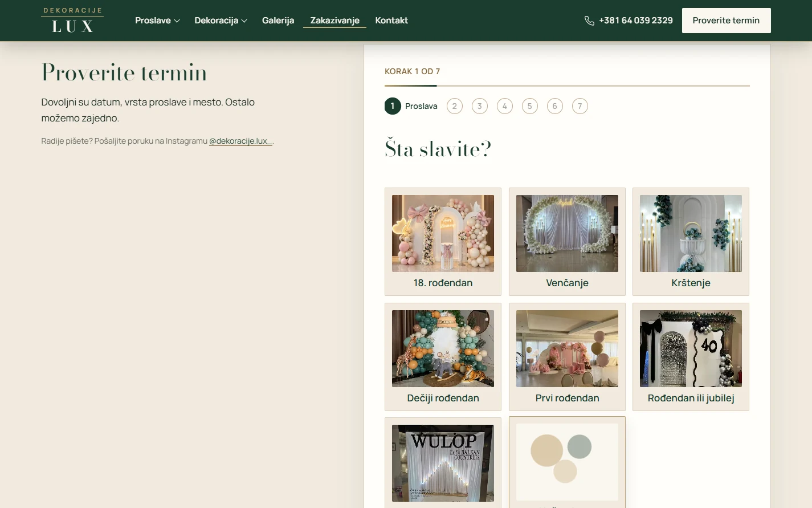Click the KORAK 1 OD 7 label
This screenshot has width=812, height=508.
pyautogui.click(x=412, y=71)
